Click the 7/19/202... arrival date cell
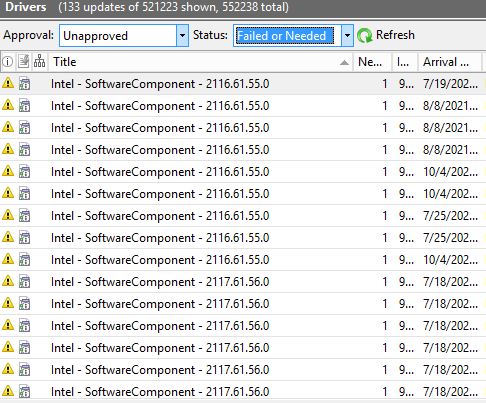Screen dimensions: 486x403 [450, 84]
